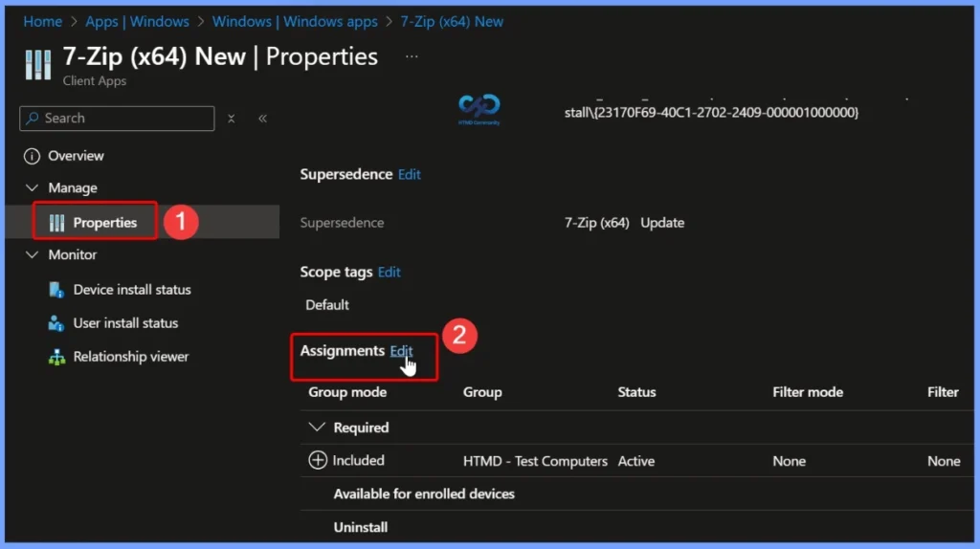Click the Manage section label
This screenshot has width=980, height=549.
coord(73,188)
